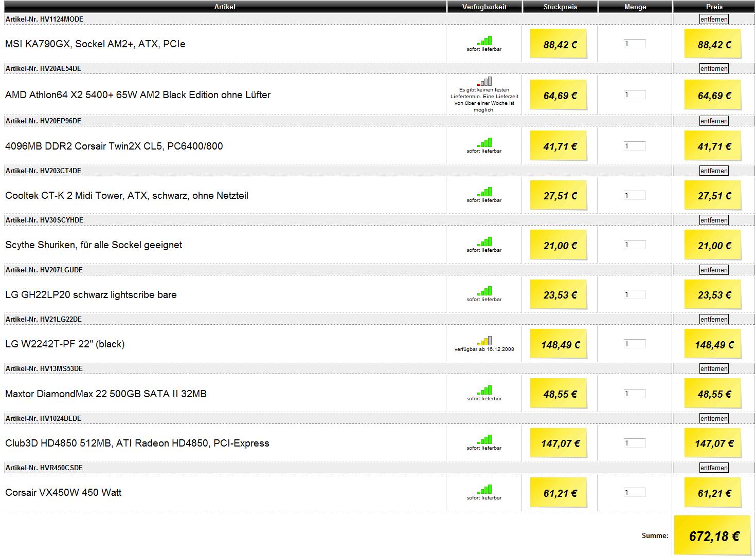756x557 pixels.
Task: Click the Preis column header
Action: [714, 7]
